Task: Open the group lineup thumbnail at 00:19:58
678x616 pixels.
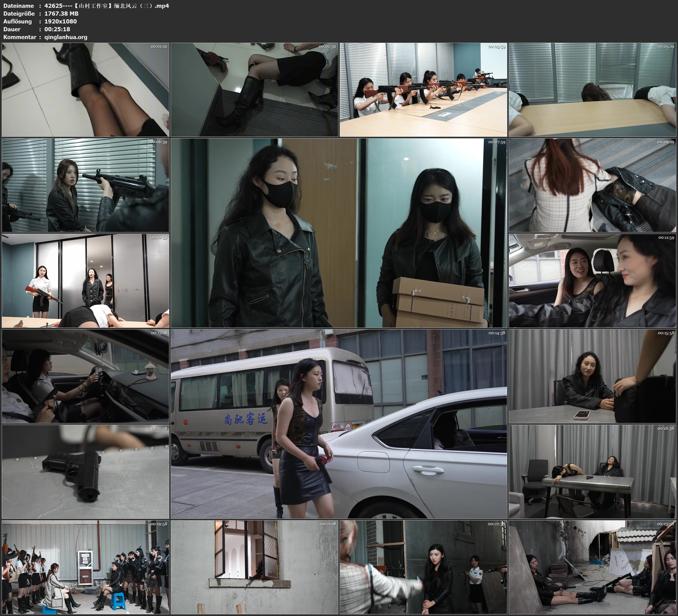Action: click(x=85, y=567)
